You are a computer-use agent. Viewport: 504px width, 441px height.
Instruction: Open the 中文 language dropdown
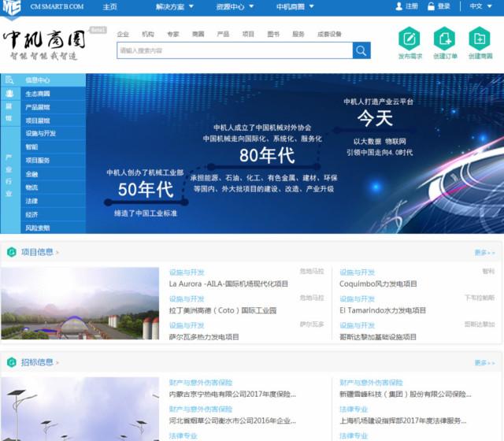click(x=479, y=6)
